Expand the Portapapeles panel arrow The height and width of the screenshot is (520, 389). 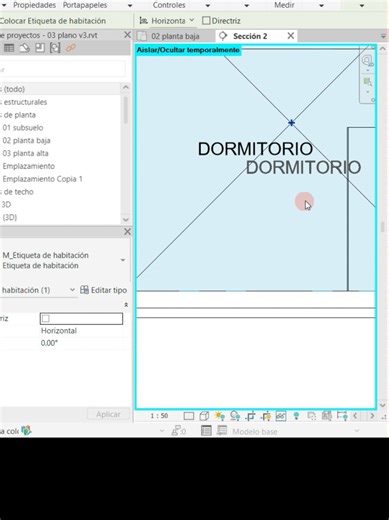130,5
